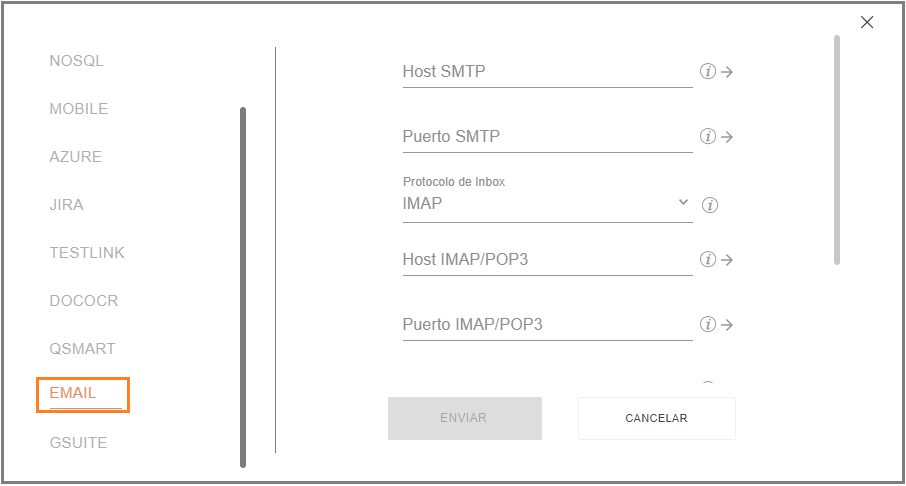The height and width of the screenshot is (486, 906).
Task: Click the category list scrollbar
Action: tap(243, 287)
